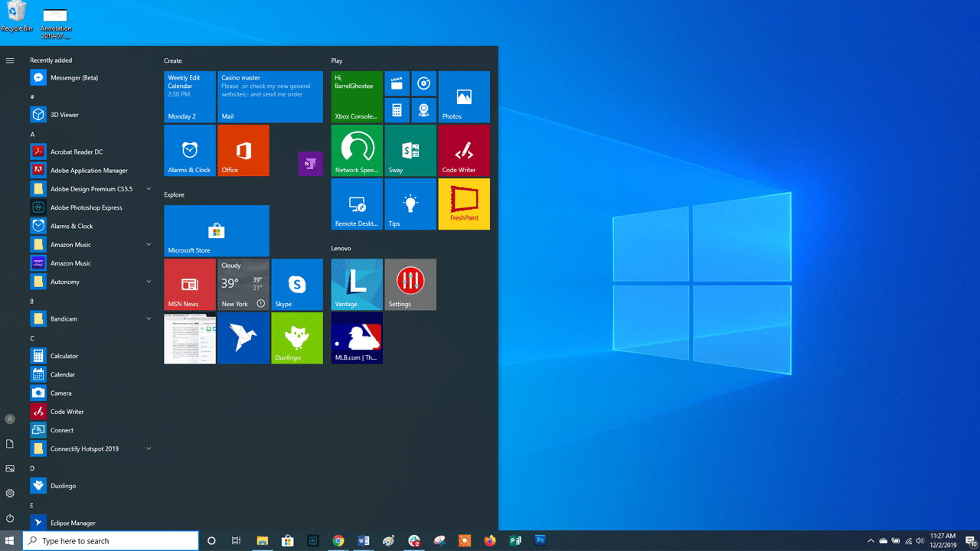This screenshot has height=551, width=980.
Task: Open the Microsoft Store tile
Action: coord(216,230)
